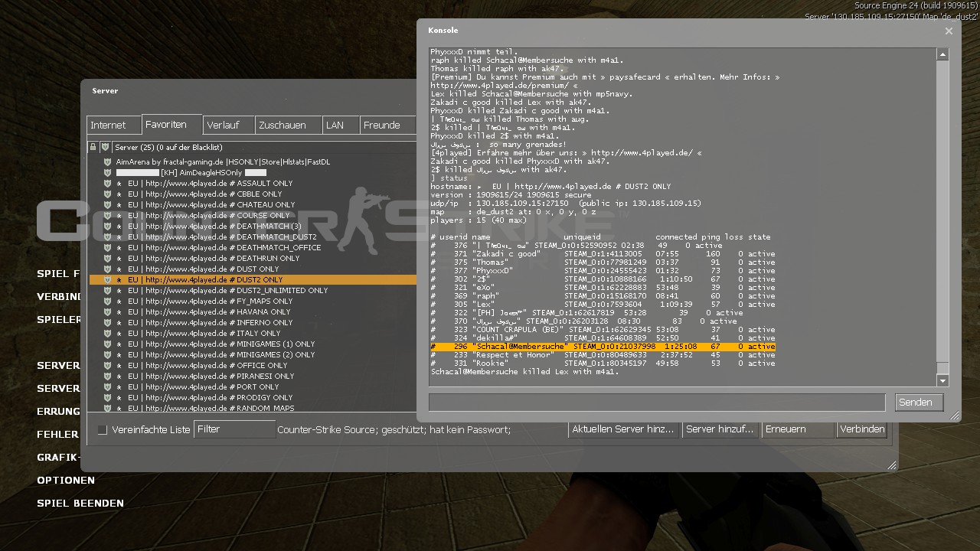Viewport: 980px width, 551px height.
Task: Click the console scrollbar up arrow
Action: coord(942,54)
